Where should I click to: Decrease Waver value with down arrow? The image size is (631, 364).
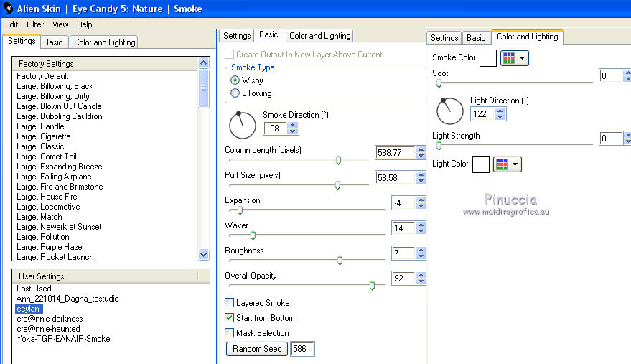point(421,231)
